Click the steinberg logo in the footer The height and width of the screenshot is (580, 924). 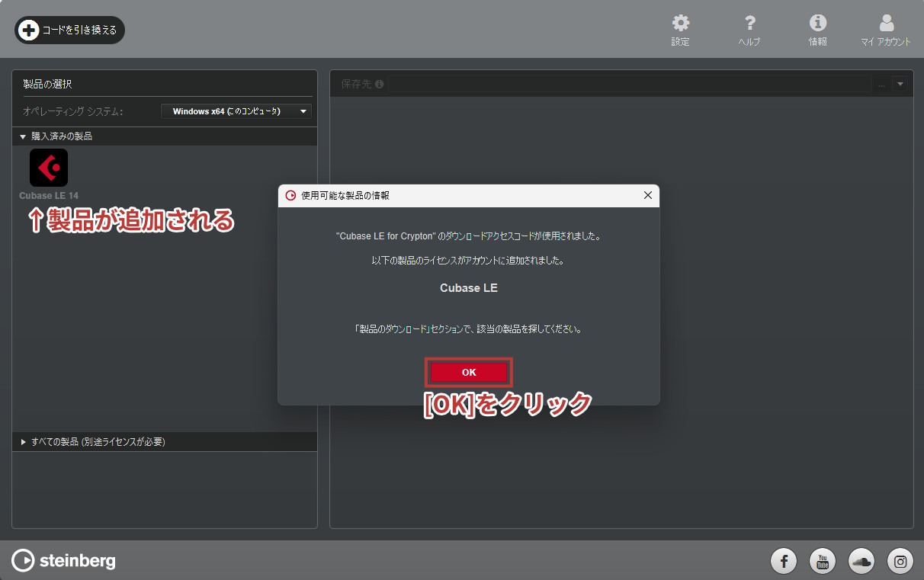64,561
